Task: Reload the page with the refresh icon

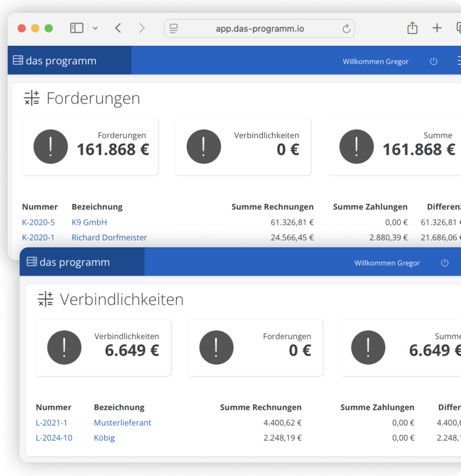Action: (x=346, y=28)
